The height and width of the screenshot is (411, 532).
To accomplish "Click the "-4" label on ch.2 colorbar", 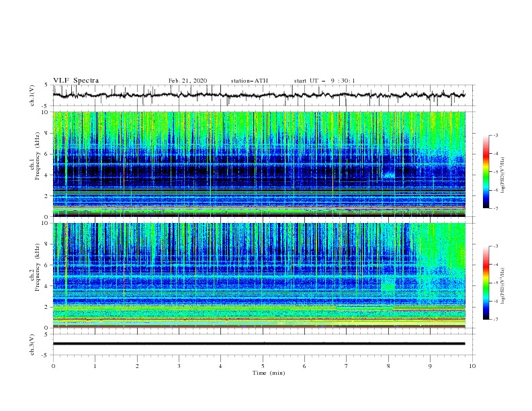I will tap(496, 265).
